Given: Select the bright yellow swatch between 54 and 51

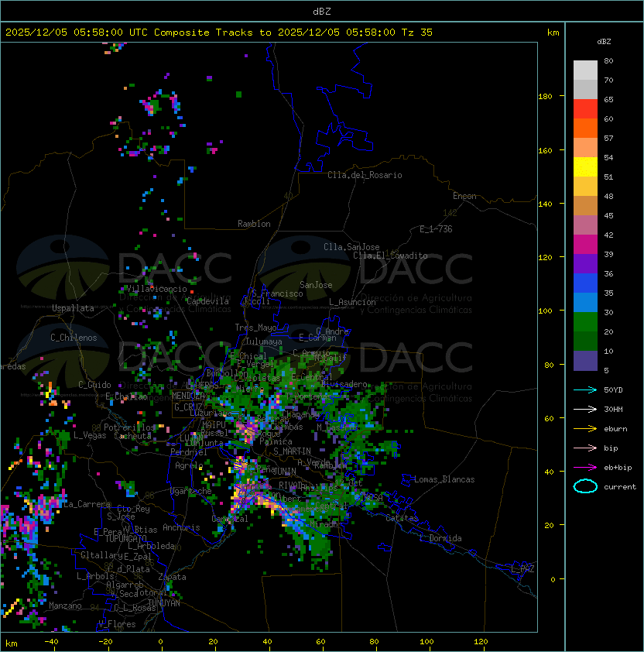Looking at the screenshot, I should (585, 166).
